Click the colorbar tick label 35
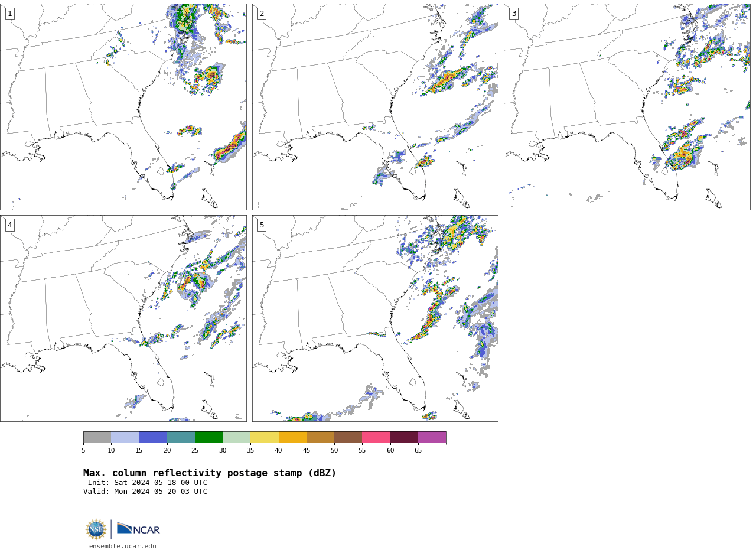Screen dimensions: 756x553 [250, 451]
